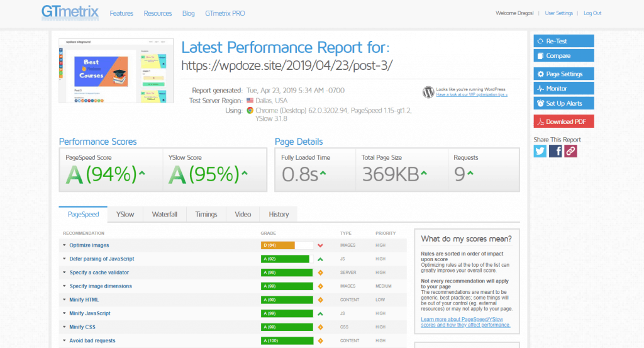This screenshot has height=348, width=644.
Task: Switch to the YSlow tab
Action: (x=125, y=215)
